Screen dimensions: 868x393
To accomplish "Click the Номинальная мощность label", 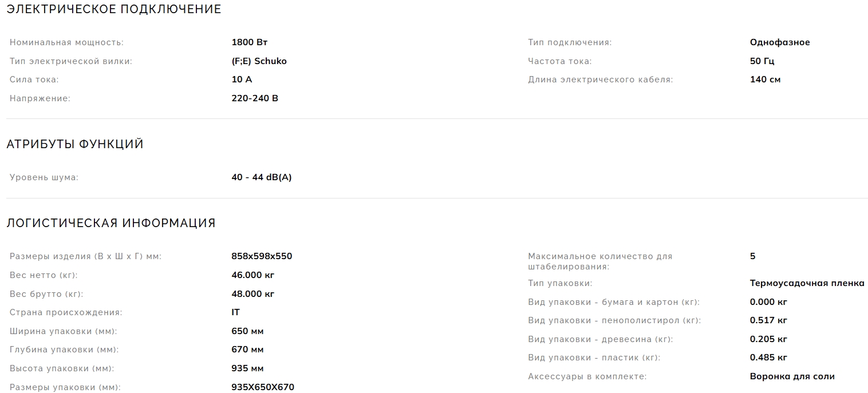I will 66,42.
